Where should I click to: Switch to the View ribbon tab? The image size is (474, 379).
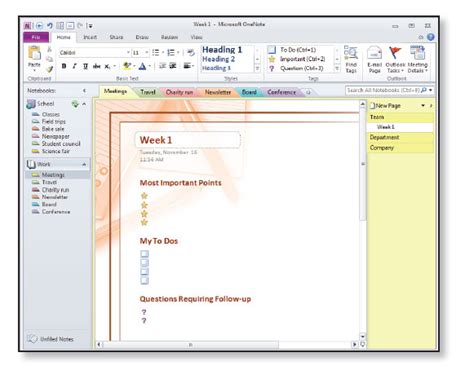pos(196,37)
